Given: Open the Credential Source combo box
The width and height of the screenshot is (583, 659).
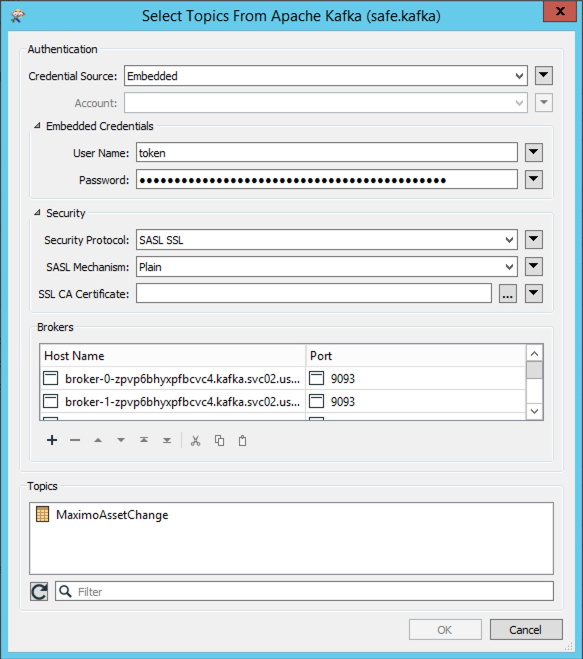Looking at the screenshot, I should point(326,76).
